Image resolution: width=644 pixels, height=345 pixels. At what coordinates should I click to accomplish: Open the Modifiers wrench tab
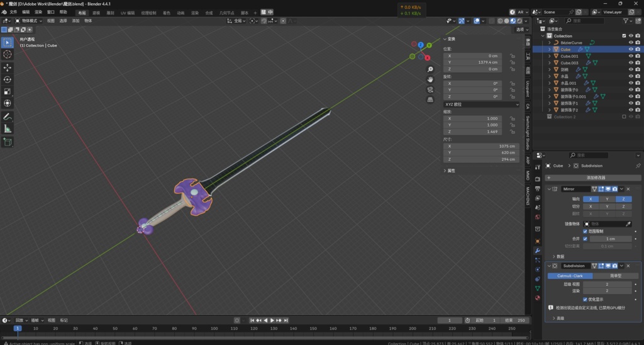click(x=538, y=251)
